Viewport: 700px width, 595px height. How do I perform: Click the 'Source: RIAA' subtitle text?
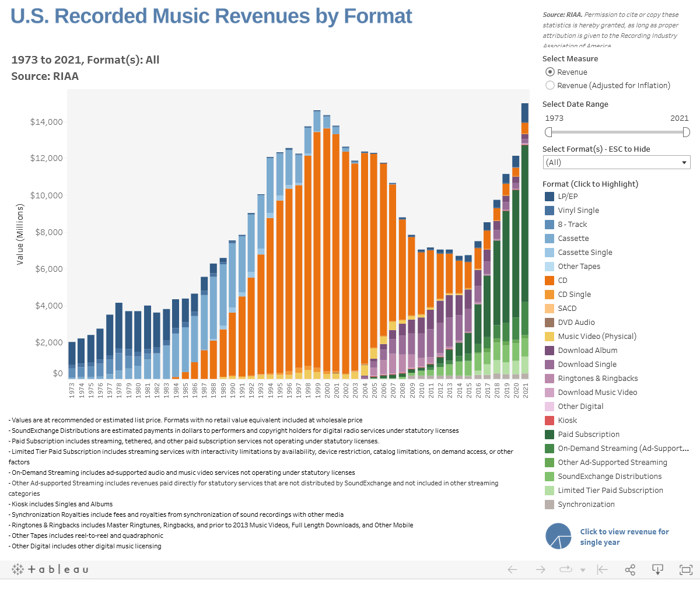pyautogui.click(x=45, y=76)
